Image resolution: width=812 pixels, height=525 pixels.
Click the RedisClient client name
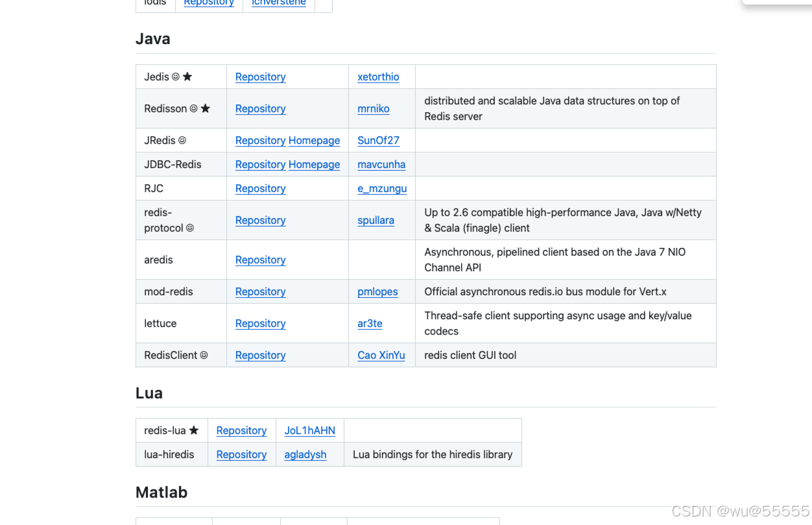171,355
